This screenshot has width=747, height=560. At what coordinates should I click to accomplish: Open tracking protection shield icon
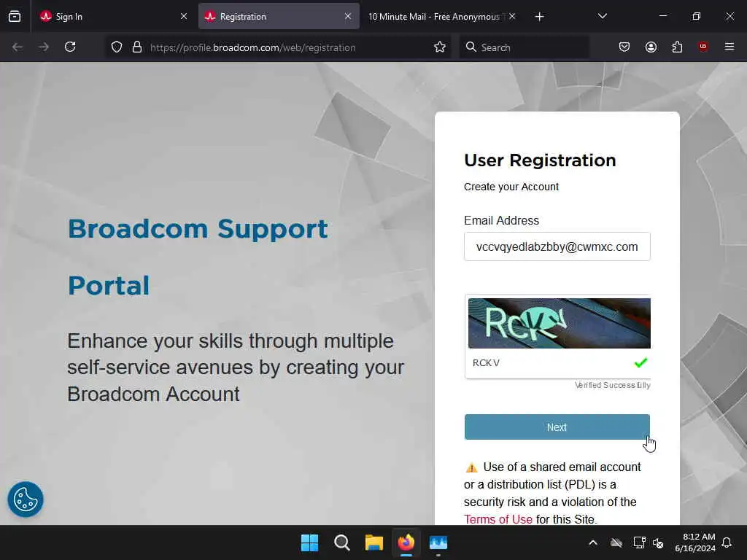pyautogui.click(x=117, y=47)
